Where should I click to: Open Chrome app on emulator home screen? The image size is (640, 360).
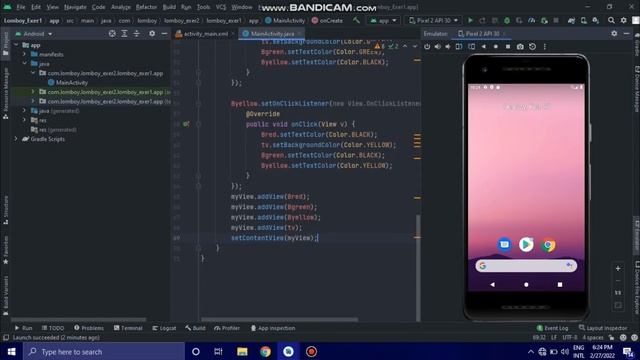[548, 245]
